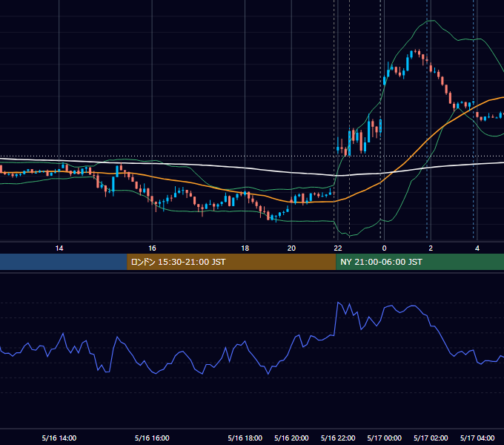Screen dimensions: 504x445
Task: Click the 14 hour axis label
Action: point(59,248)
